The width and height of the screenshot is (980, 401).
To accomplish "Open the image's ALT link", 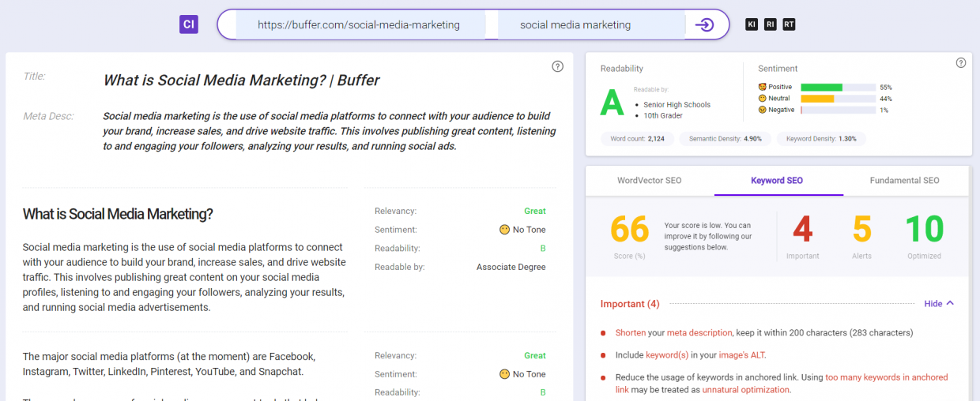I will coord(742,355).
